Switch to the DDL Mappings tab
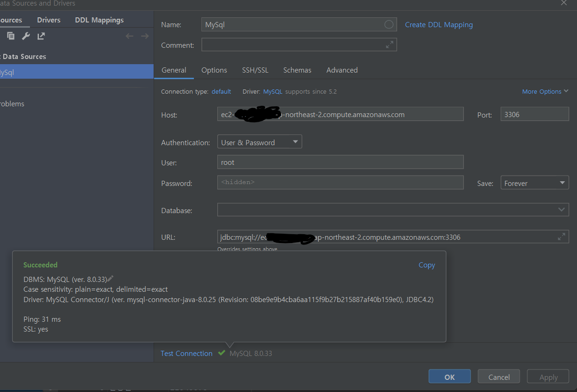This screenshot has height=392, width=577. click(x=99, y=20)
